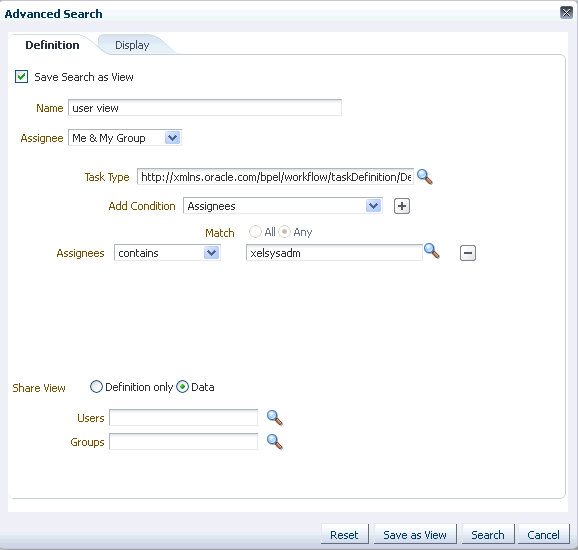Click the Save as View button
This screenshot has width=578, height=550.
(x=415, y=535)
